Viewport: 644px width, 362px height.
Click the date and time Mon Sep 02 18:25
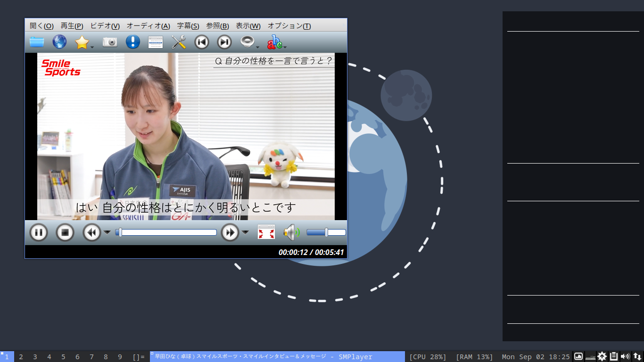tap(536, 357)
